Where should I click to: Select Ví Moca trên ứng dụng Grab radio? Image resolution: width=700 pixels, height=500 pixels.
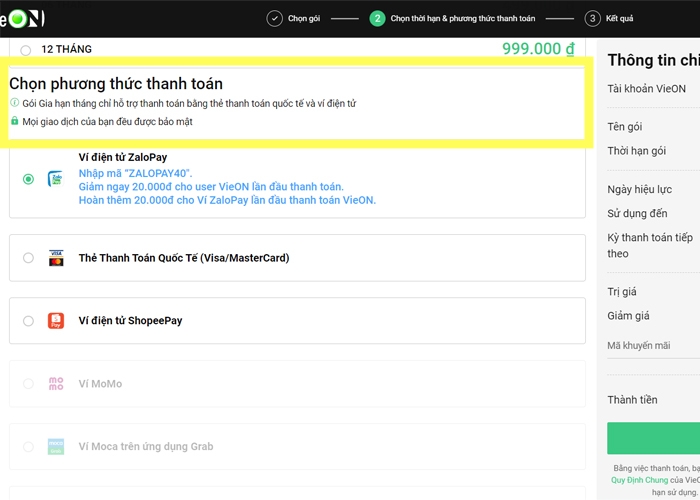click(28, 446)
